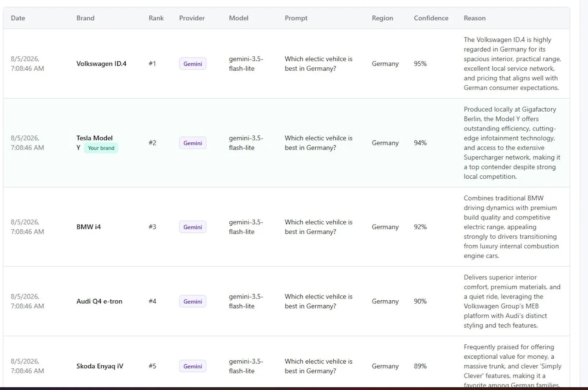The width and height of the screenshot is (588, 390).
Task: Click the reason text about BMW driving dynamics
Action: (511, 227)
